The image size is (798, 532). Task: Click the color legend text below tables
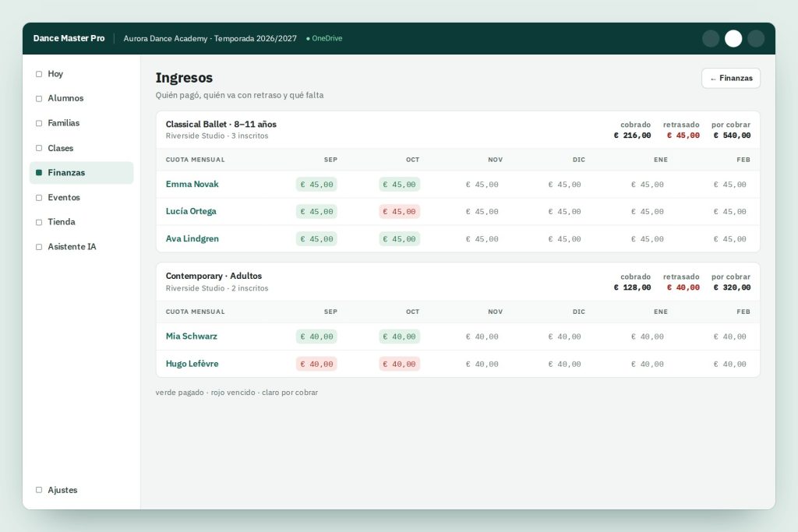(237, 393)
